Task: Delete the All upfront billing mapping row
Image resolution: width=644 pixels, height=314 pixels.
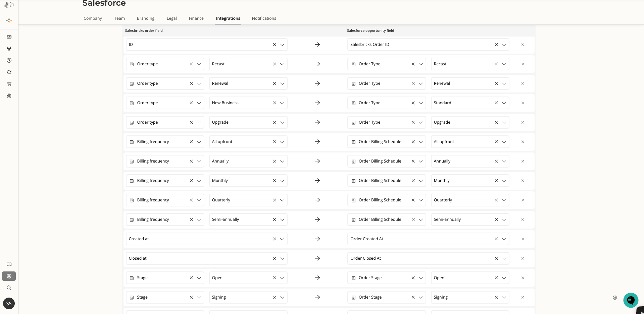Action: tap(523, 142)
